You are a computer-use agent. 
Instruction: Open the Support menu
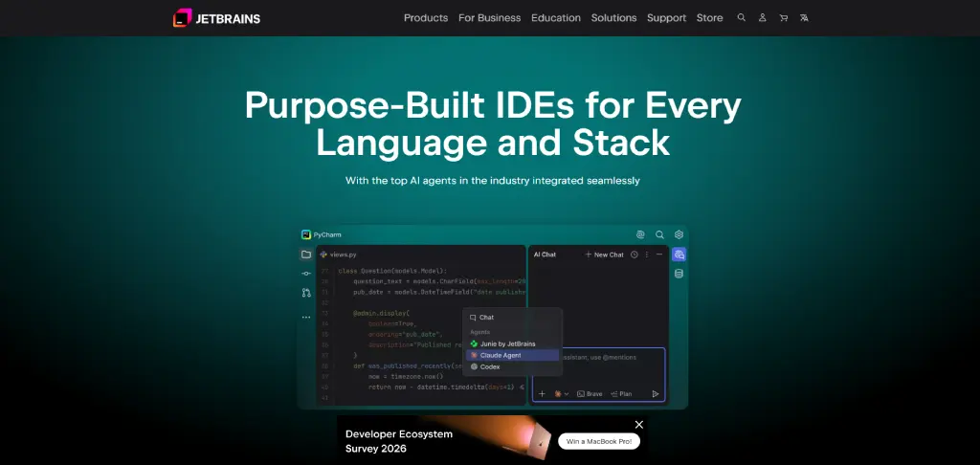click(x=666, y=18)
